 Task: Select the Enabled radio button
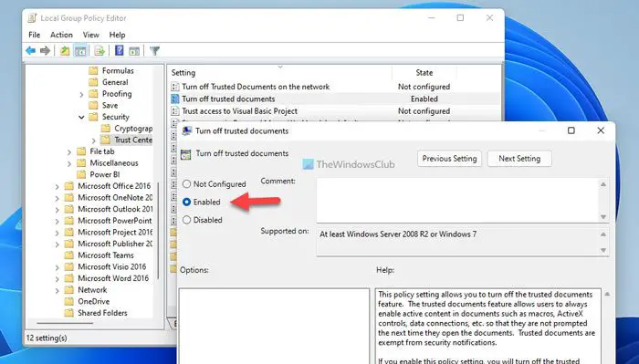pyautogui.click(x=186, y=202)
